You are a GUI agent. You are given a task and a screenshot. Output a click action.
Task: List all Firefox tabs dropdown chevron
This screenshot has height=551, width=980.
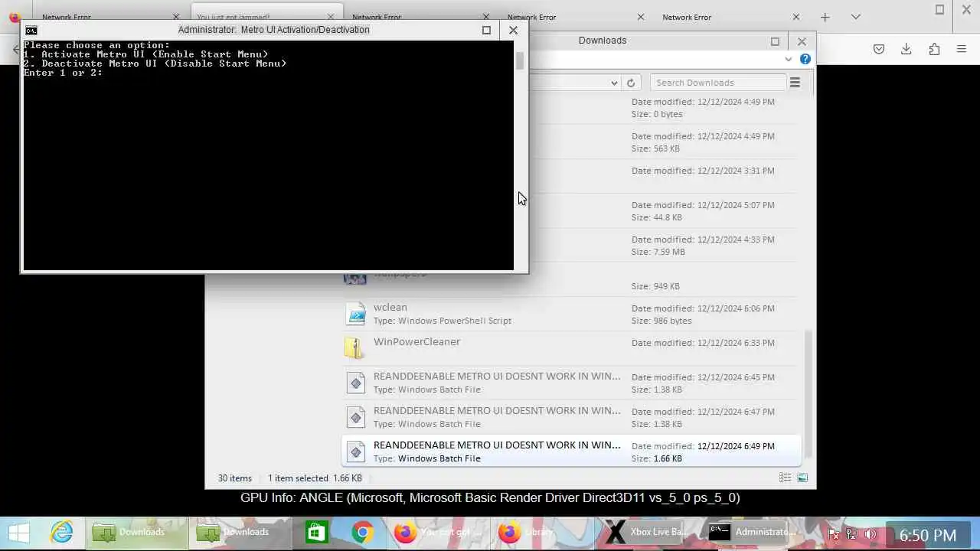856,17
